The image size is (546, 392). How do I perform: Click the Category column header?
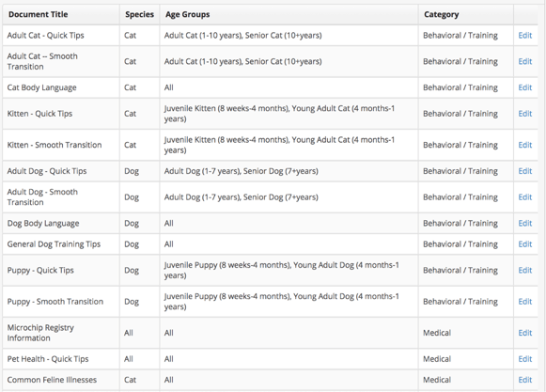click(x=441, y=15)
